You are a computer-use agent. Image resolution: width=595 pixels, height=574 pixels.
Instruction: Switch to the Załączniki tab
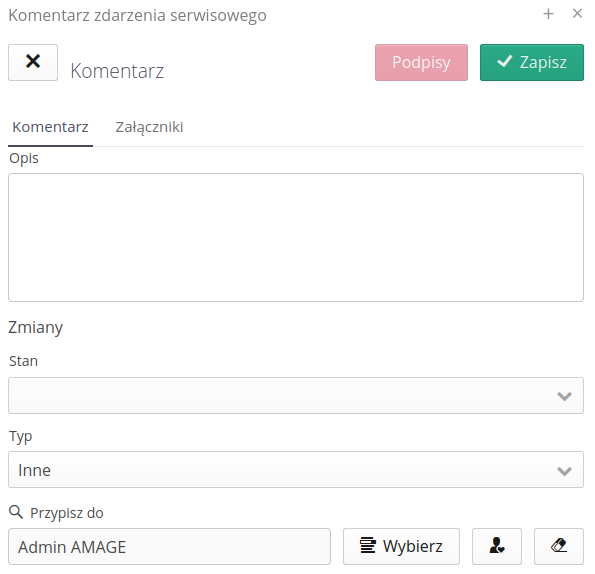click(149, 127)
